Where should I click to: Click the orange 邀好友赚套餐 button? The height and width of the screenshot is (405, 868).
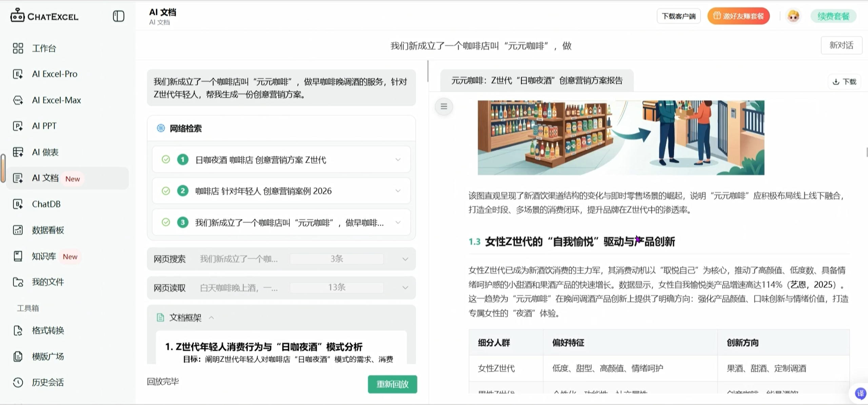(738, 16)
